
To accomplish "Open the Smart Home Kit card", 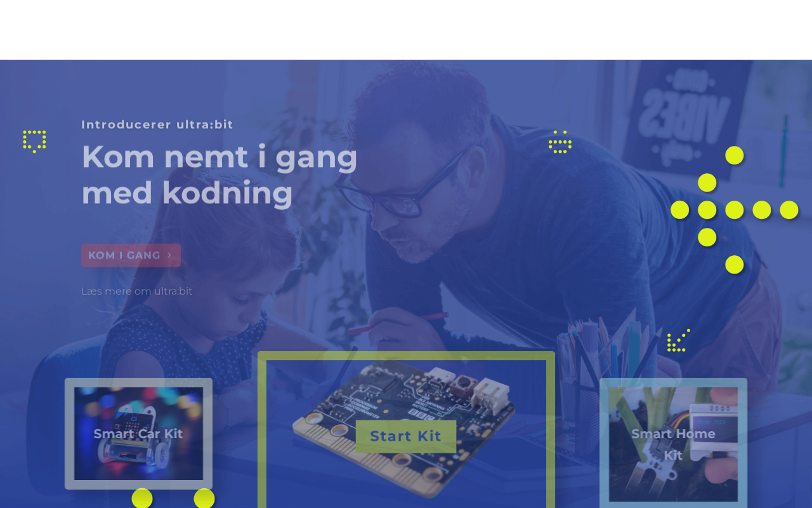I will (673, 443).
